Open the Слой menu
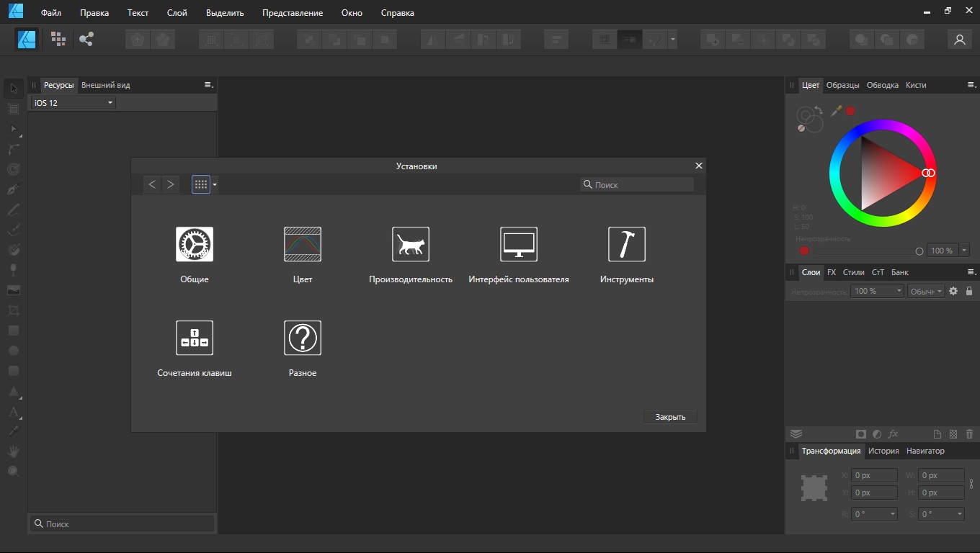 tap(177, 13)
